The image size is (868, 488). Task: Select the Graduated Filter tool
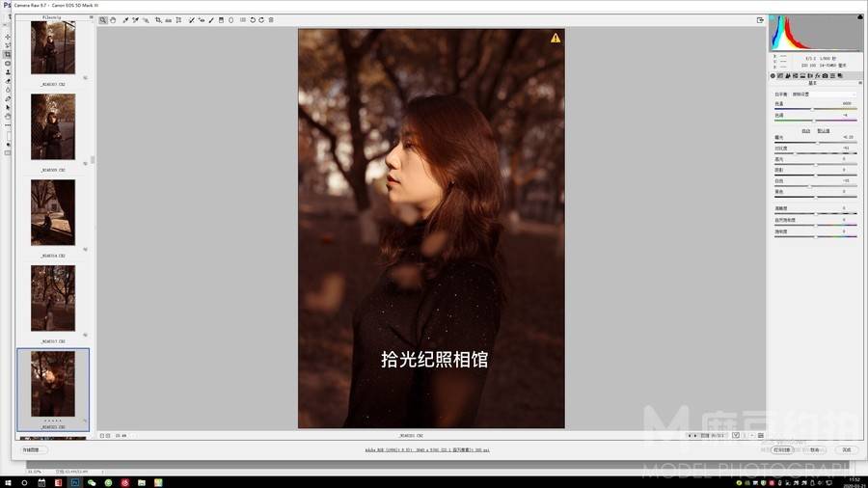221,20
